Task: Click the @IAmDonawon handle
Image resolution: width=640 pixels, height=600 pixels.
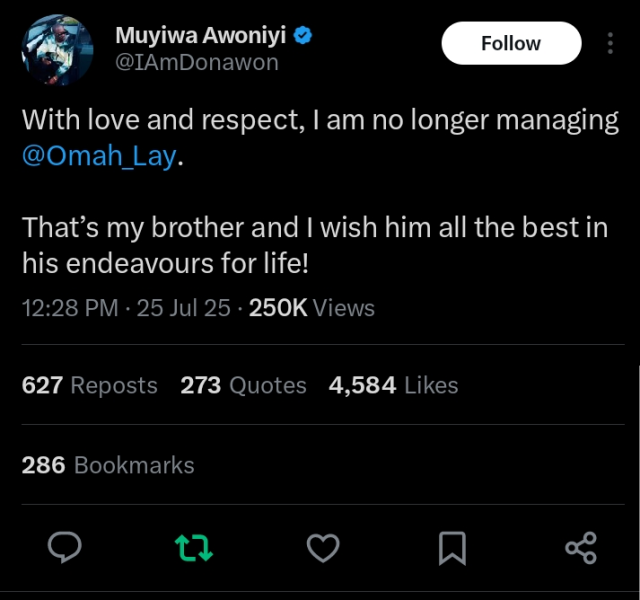Action: click(x=197, y=62)
